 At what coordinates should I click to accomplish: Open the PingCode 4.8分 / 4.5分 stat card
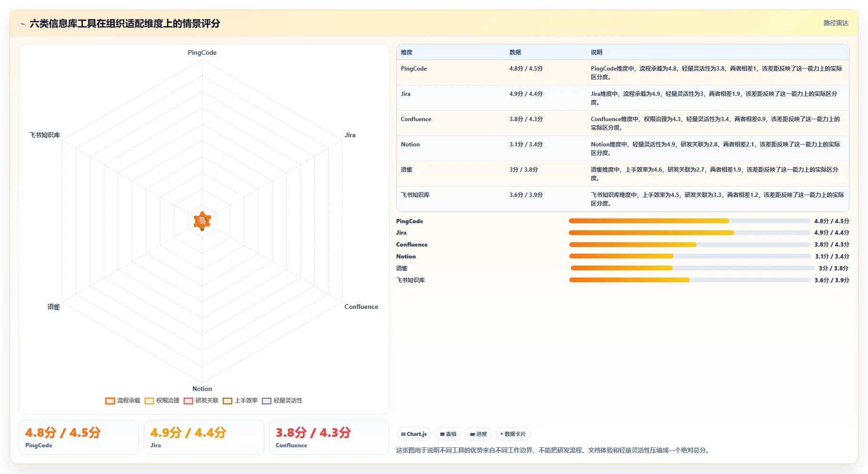tap(79, 437)
